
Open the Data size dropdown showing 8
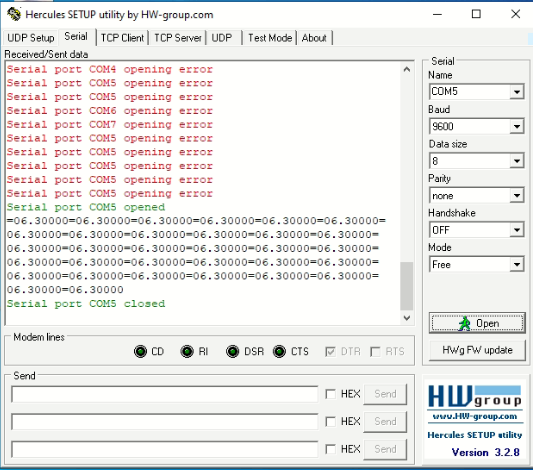(x=517, y=161)
